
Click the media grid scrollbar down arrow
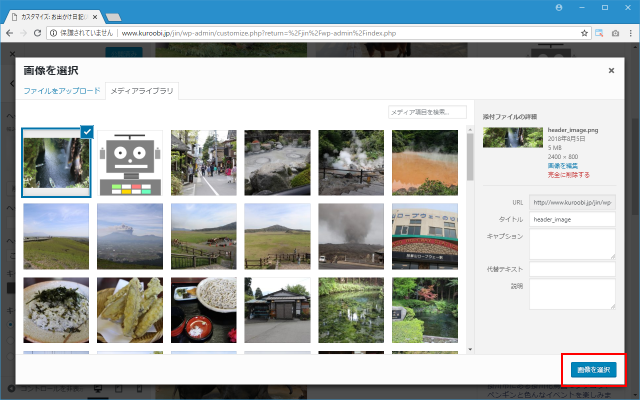tap(471, 350)
